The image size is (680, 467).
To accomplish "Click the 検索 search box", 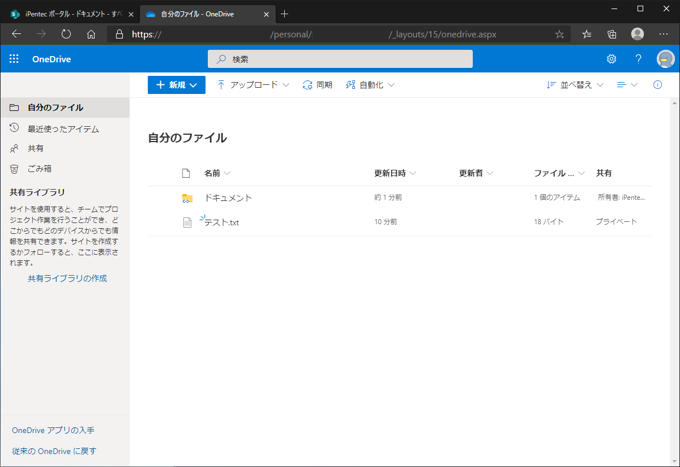I will tap(340, 59).
